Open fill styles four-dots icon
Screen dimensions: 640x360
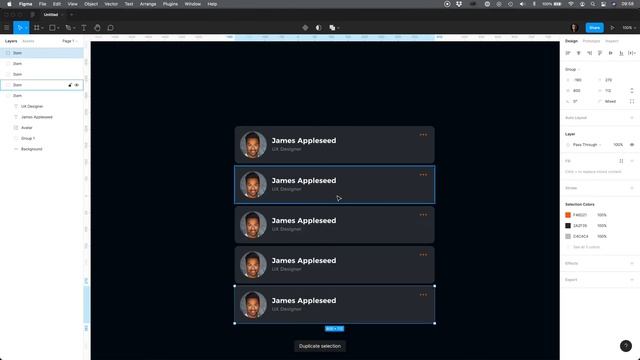pyautogui.click(x=621, y=161)
